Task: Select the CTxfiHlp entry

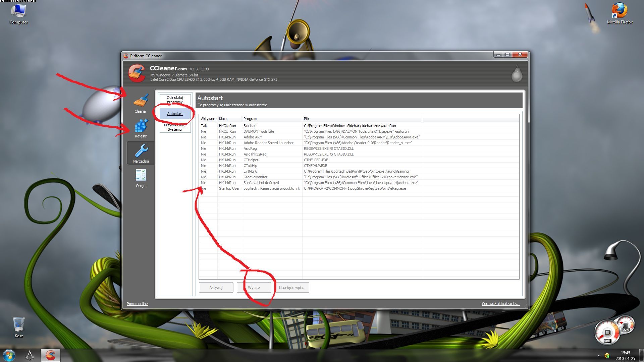Action: click(x=359, y=166)
